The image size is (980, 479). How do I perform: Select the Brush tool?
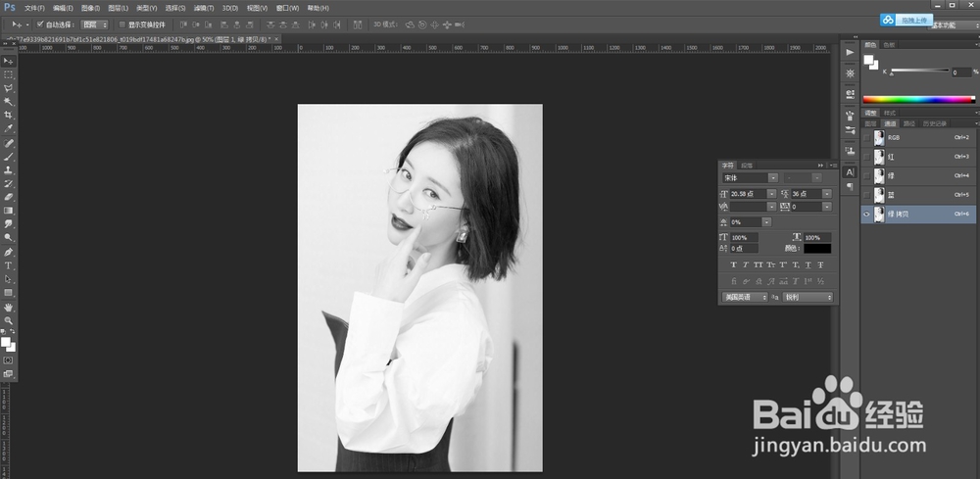8,156
